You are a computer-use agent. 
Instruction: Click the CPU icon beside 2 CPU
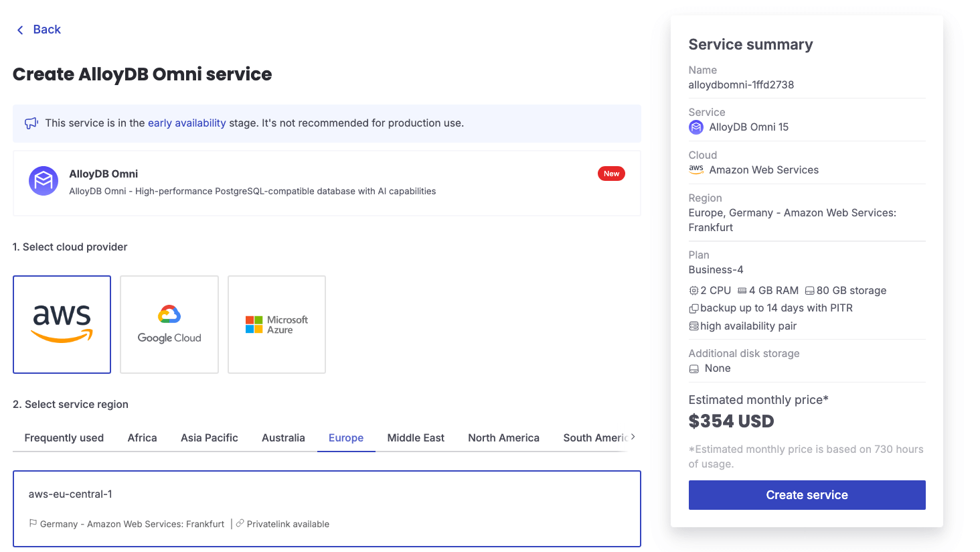(693, 290)
